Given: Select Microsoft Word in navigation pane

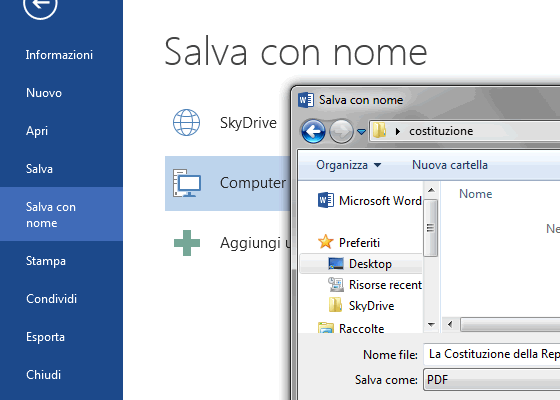Looking at the screenshot, I should point(380,201).
